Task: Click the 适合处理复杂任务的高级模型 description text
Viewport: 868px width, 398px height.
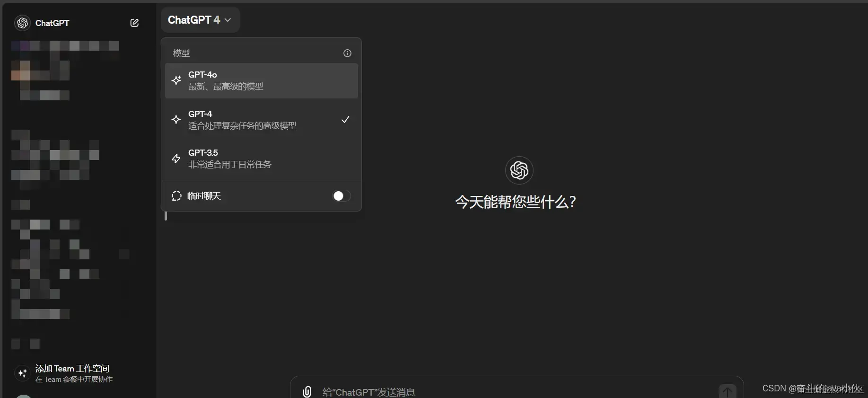Action: pos(242,125)
